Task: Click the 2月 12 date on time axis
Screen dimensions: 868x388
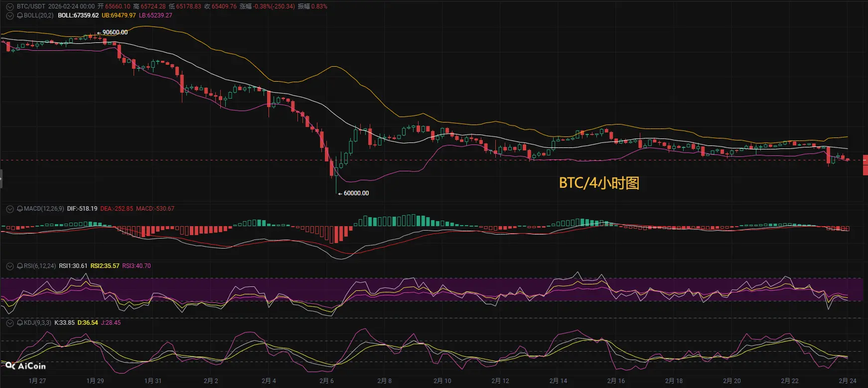Action: [500, 381]
